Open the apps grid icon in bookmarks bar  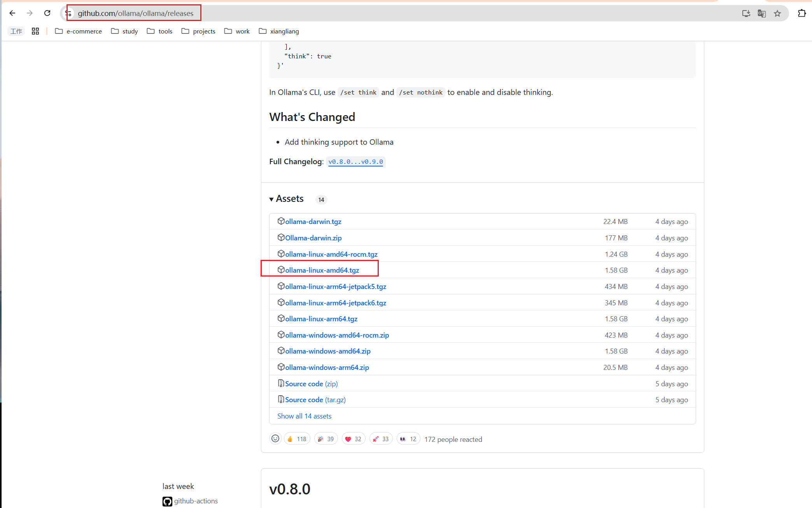[x=35, y=31]
